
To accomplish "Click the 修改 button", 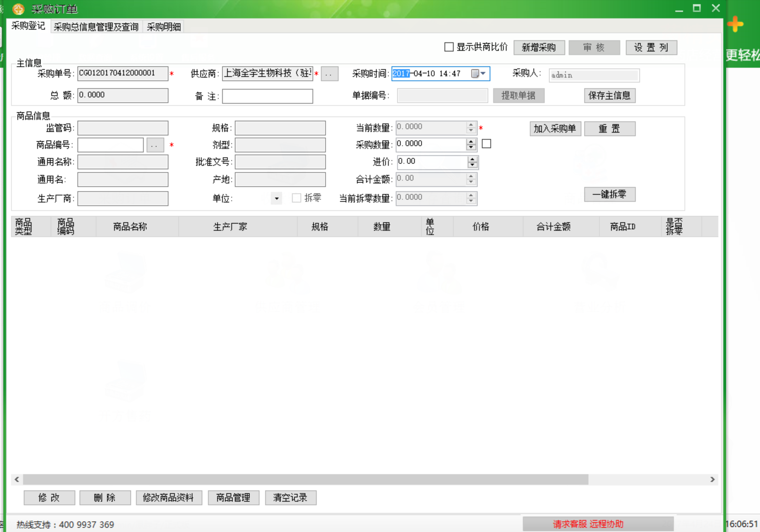I will click(49, 498).
